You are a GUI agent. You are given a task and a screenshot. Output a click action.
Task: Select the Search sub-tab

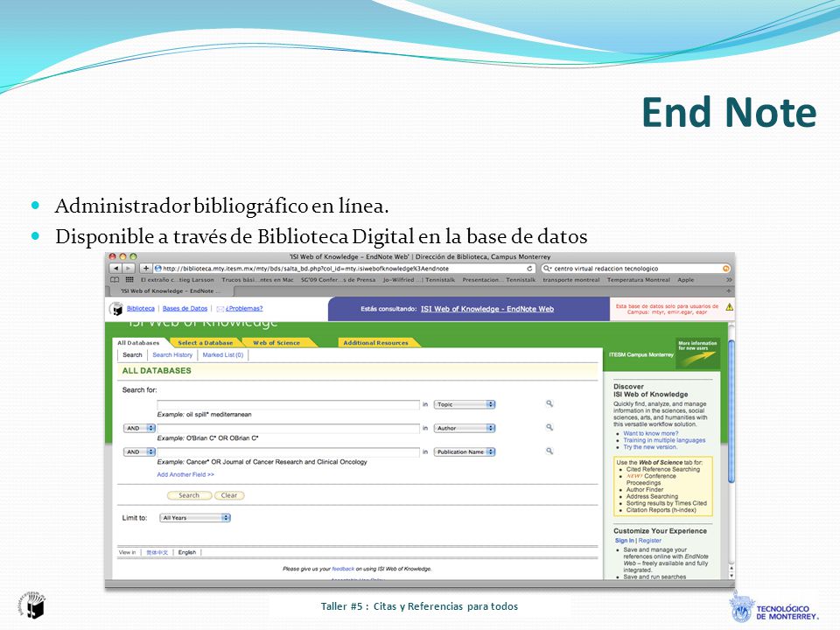coord(132,354)
